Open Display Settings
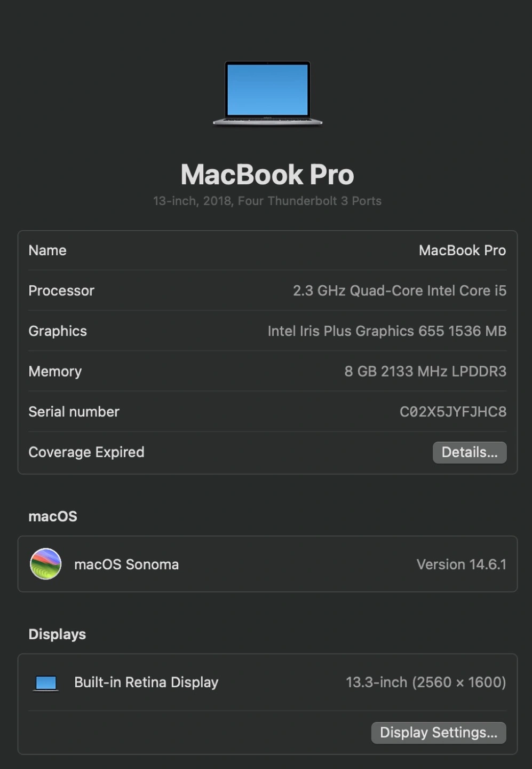532x769 pixels. (x=438, y=733)
